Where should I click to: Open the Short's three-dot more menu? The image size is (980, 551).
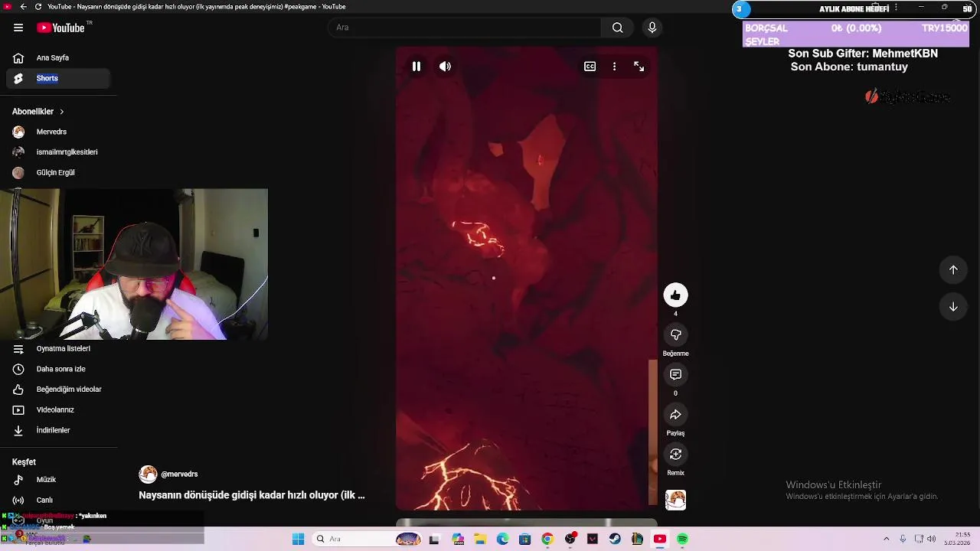(x=614, y=67)
